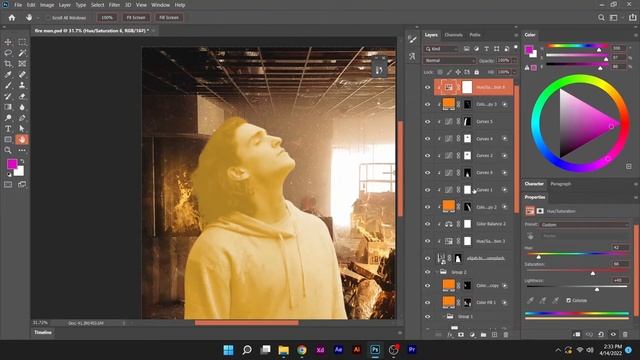Open the layer filter Kind dropdown
The width and height of the screenshot is (640, 360).
pyautogui.click(x=441, y=49)
